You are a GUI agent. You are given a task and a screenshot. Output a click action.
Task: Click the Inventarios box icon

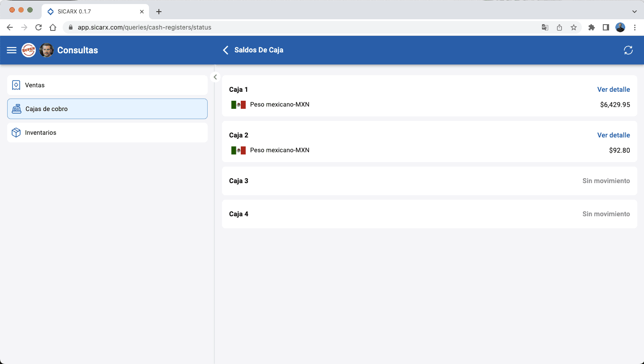[16, 133]
